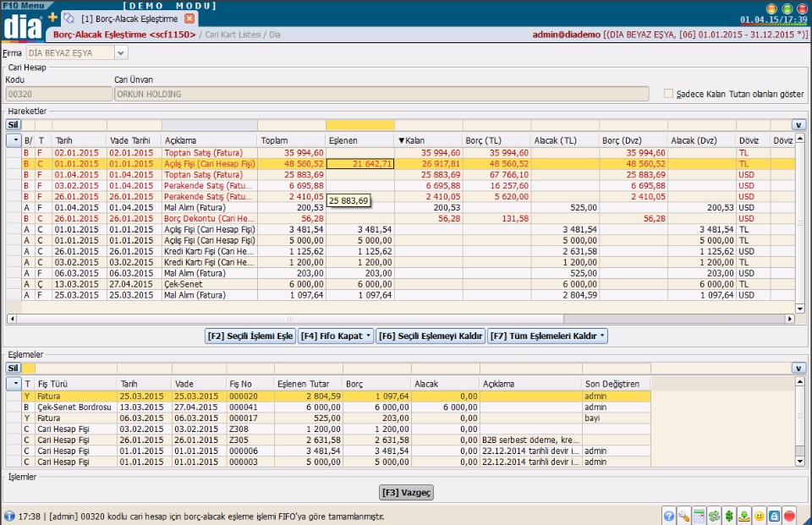Screen dimensions: 812x525
Task: Click Hareketler vertical scrollbar down arrow
Action: 800,309
